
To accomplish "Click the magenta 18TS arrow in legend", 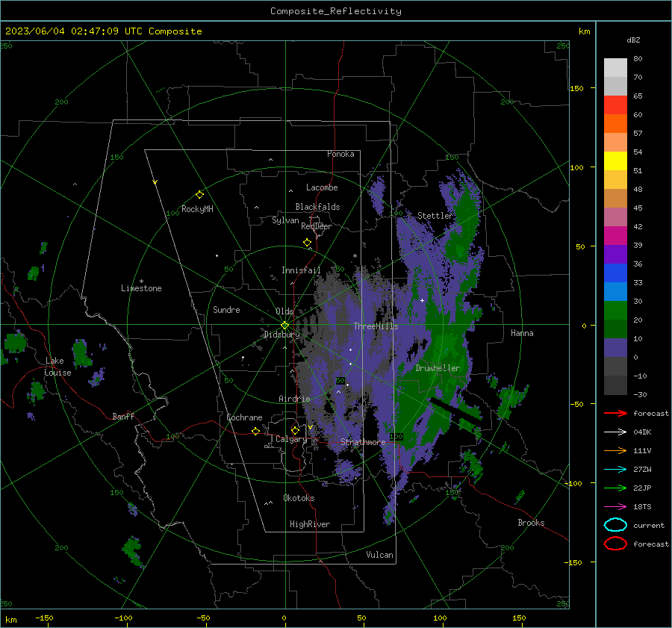I will [x=615, y=507].
